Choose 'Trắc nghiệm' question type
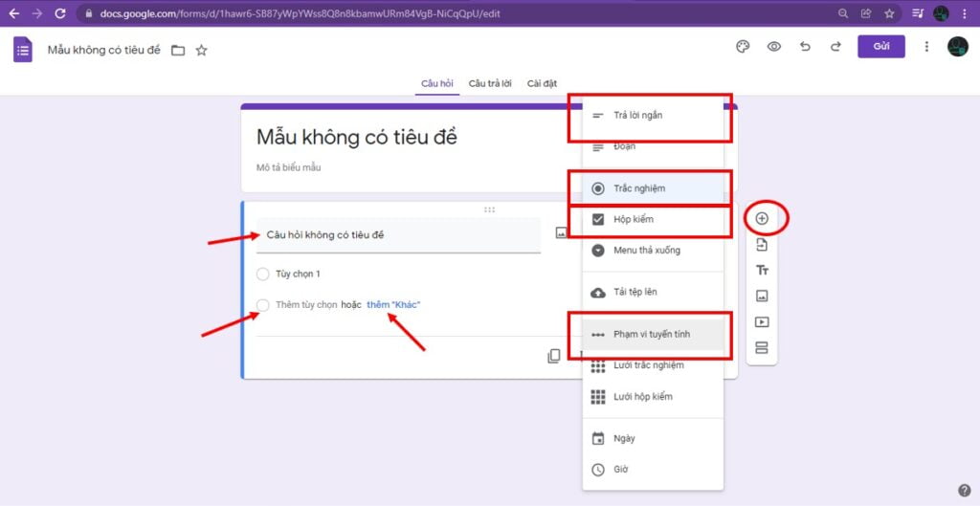 638,188
